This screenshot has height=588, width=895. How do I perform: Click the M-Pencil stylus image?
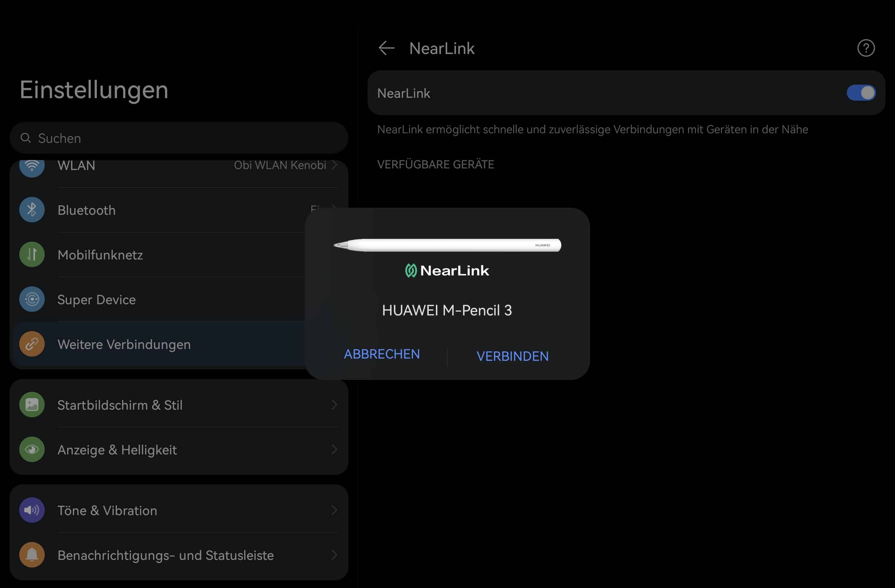[447, 245]
